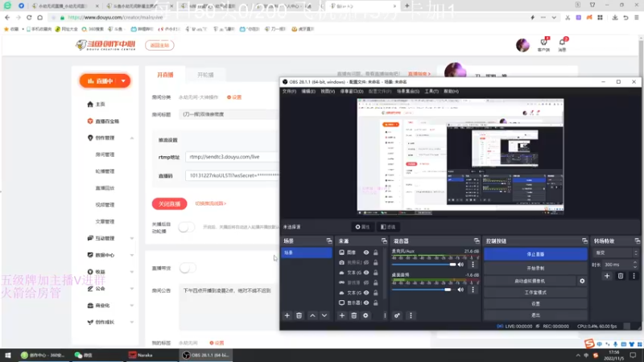Click the room title input field

tap(229, 114)
